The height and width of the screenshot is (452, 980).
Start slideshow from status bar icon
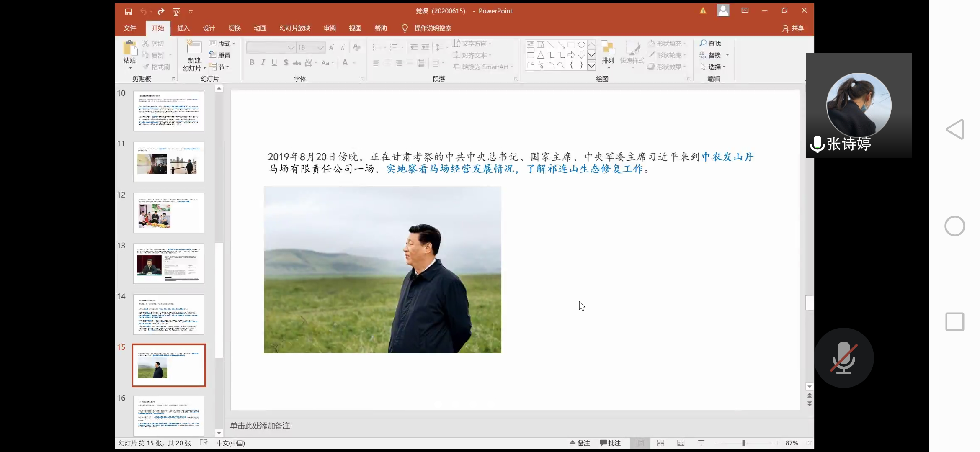[x=701, y=443]
